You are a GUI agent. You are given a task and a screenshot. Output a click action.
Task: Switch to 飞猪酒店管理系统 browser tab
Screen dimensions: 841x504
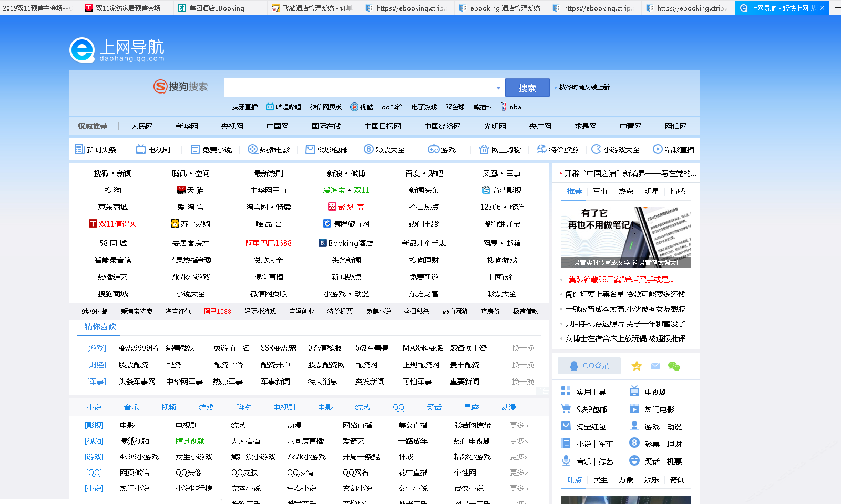pos(314,8)
